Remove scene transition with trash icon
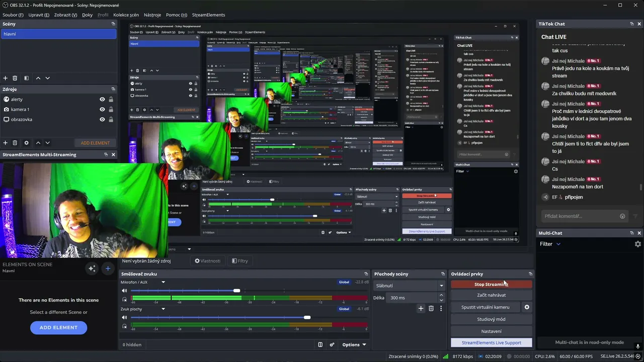 tap(431, 308)
